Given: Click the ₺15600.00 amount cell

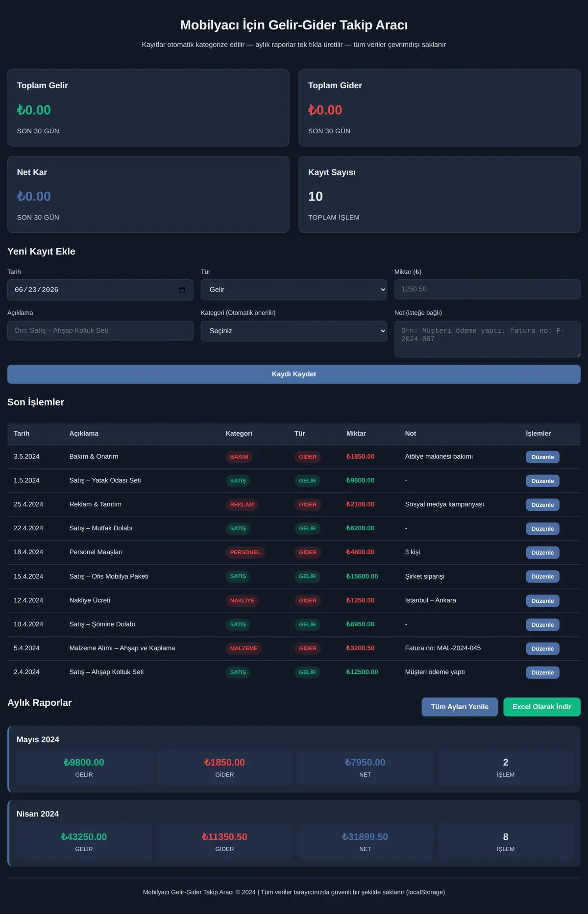Looking at the screenshot, I should click(x=362, y=576).
